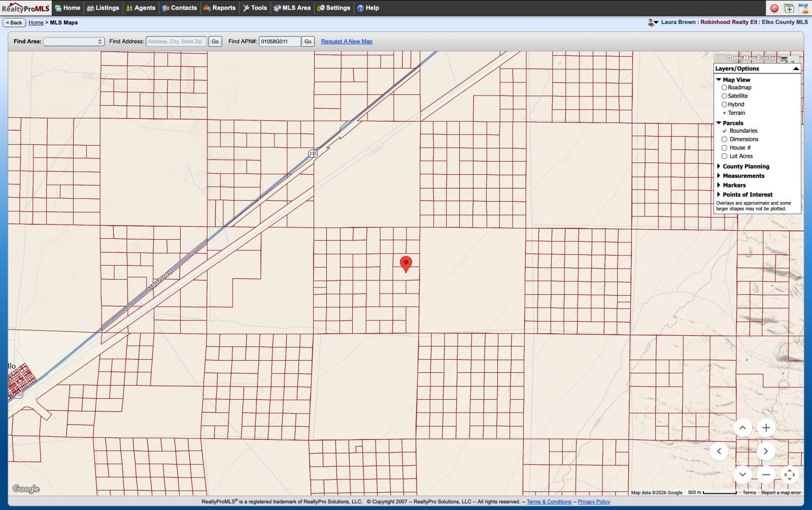This screenshot has width=812, height=510.
Task: Click inside the Find Address input field
Action: [176, 41]
